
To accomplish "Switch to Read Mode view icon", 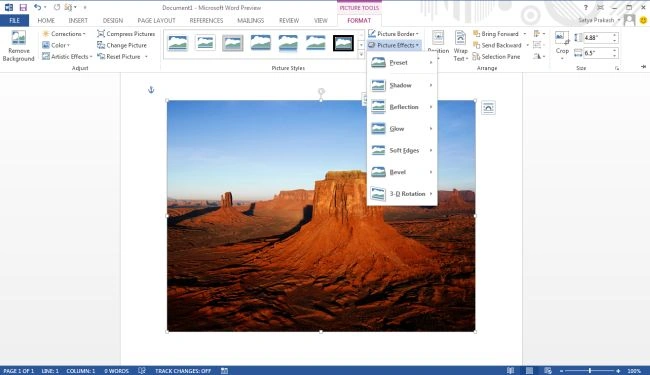I will [511, 371].
